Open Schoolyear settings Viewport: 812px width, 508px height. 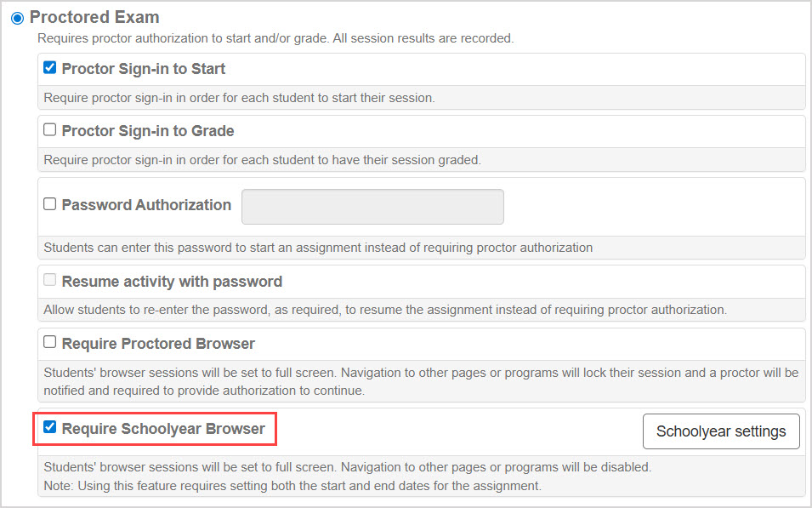tap(720, 431)
